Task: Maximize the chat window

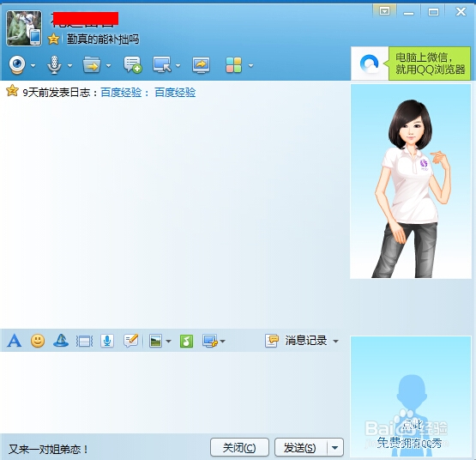Action: tap(433, 12)
